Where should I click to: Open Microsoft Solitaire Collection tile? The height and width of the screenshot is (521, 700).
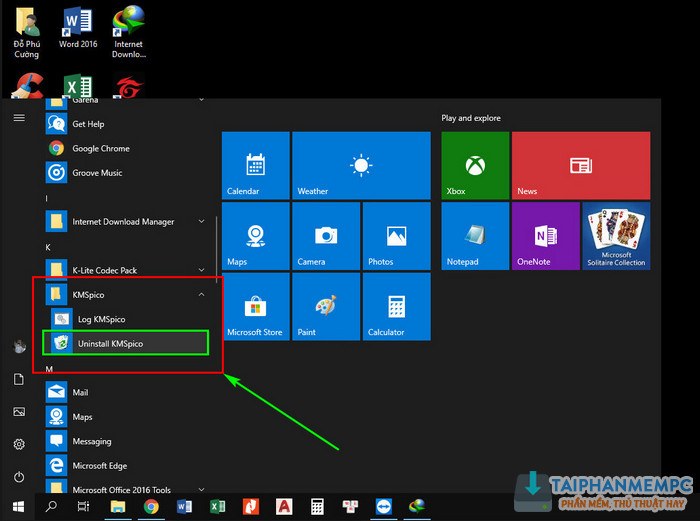616,236
